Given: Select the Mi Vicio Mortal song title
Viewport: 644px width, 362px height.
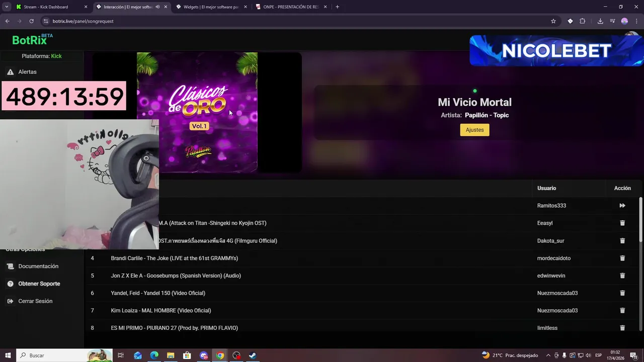Looking at the screenshot, I should click(474, 102).
